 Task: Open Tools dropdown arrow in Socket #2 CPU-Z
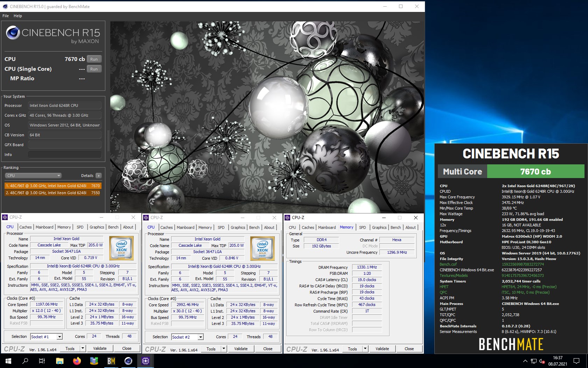(224, 349)
